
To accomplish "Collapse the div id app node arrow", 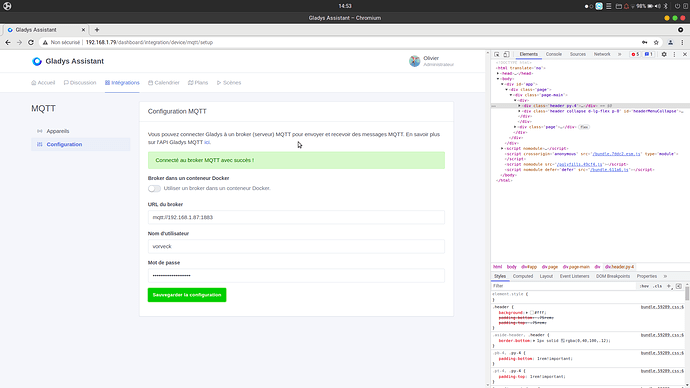I will pyautogui.click(x=502, y=84).
